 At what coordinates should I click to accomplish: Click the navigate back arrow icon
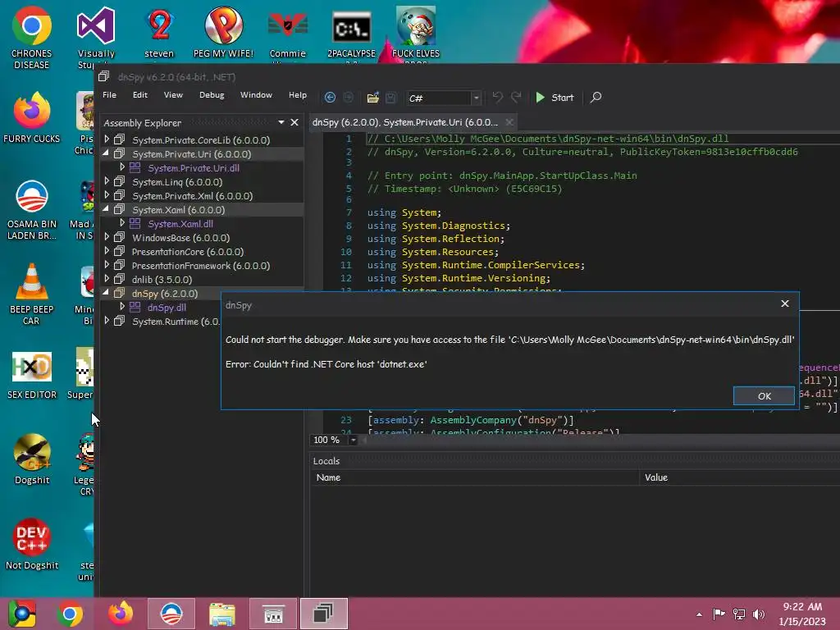330,98
